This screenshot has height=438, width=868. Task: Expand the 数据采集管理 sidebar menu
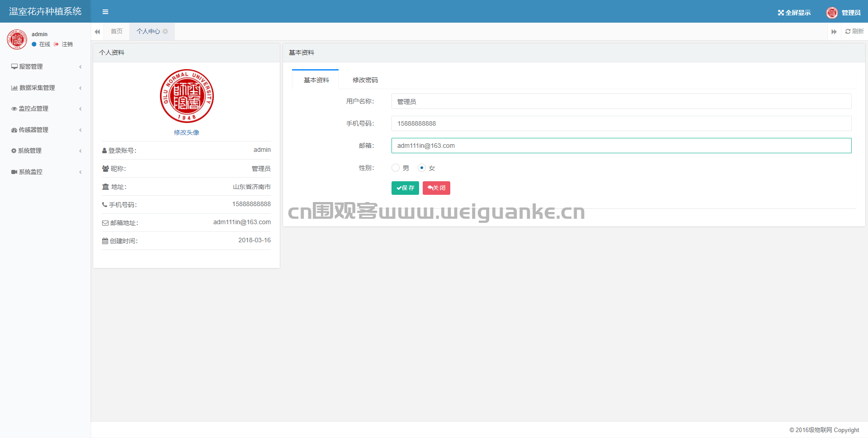tap(45, 88)
